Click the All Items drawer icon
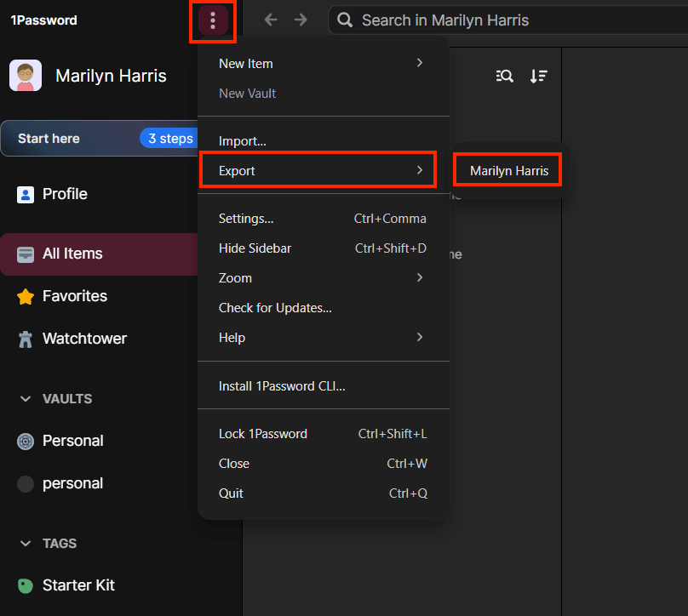The width and height of the screenshot is (688, 616). [26, 254]
